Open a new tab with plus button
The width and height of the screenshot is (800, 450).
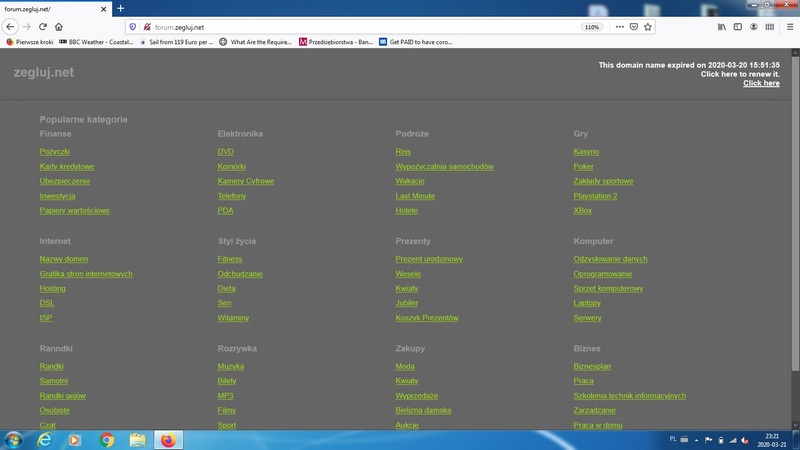pyautogui.click(x=121, y=8)
